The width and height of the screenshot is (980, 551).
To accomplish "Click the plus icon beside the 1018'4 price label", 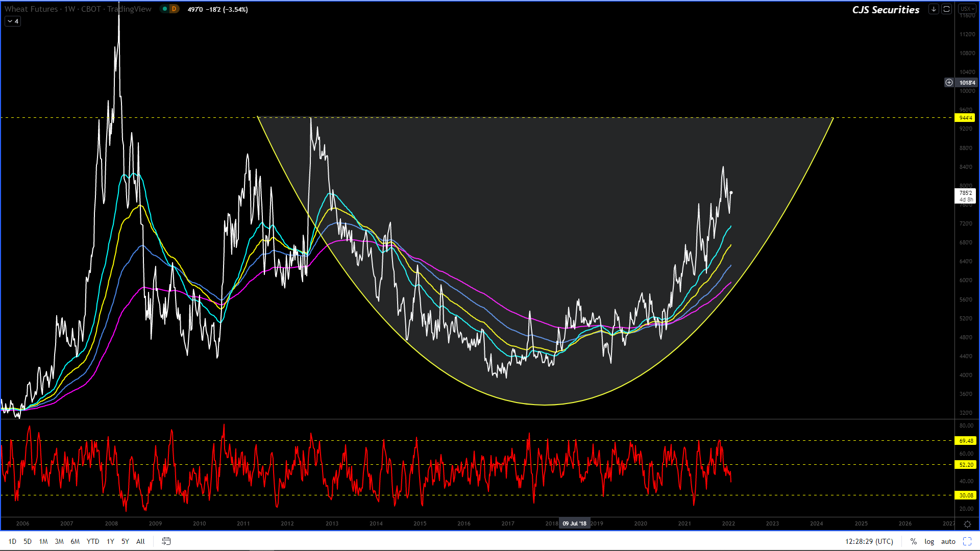I will (x=949, y=83).
